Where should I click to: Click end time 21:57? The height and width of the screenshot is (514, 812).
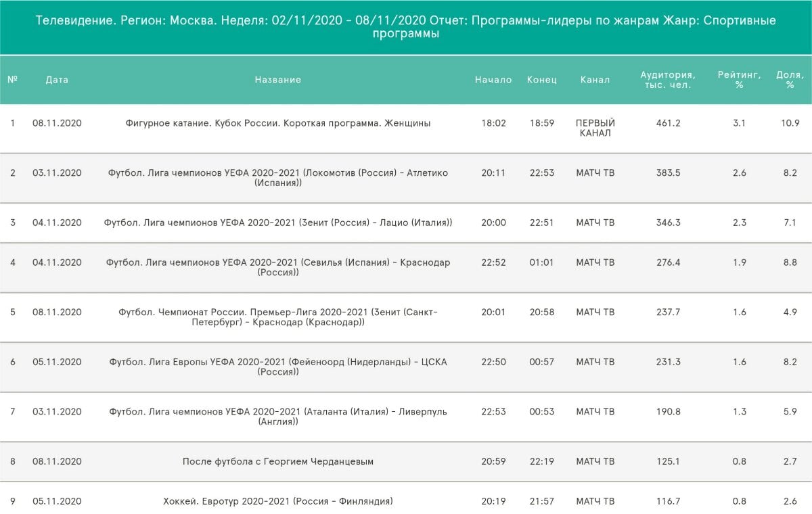[x=542, y=501]
